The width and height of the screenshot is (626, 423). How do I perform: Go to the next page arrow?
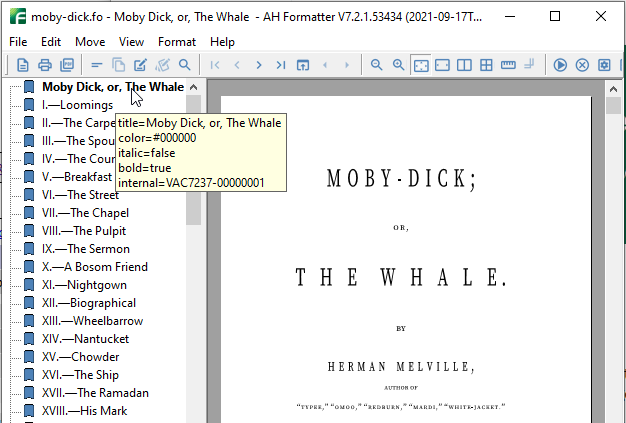pyautogui.click(x=259, y=65)
